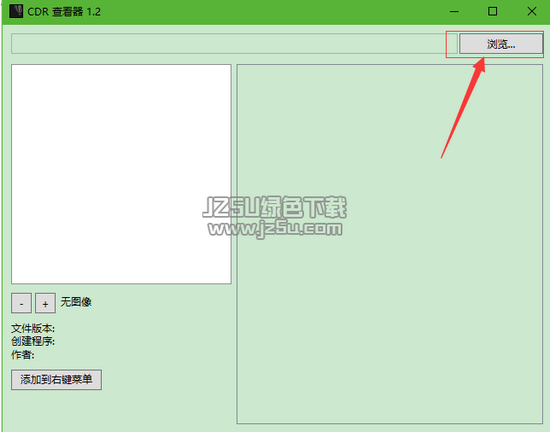Click the 作者: label
Viewport: 550px width, 432px height.
tap(23, 355)
